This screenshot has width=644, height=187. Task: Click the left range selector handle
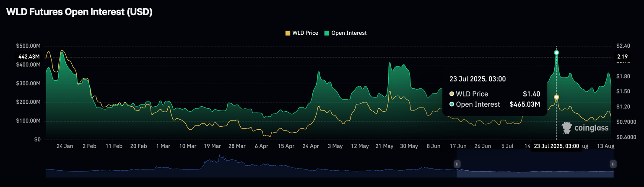click(457, 164)
